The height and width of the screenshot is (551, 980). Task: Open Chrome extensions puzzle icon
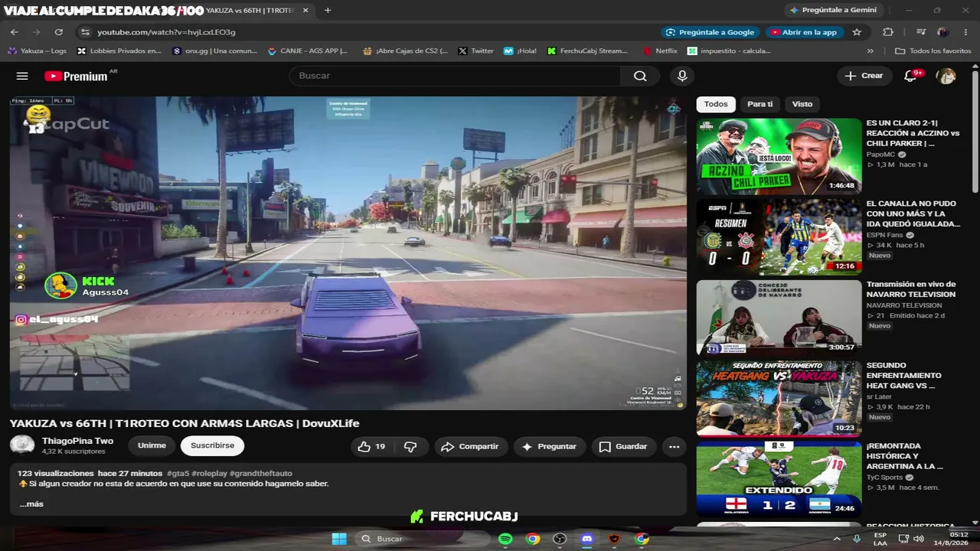888,32
